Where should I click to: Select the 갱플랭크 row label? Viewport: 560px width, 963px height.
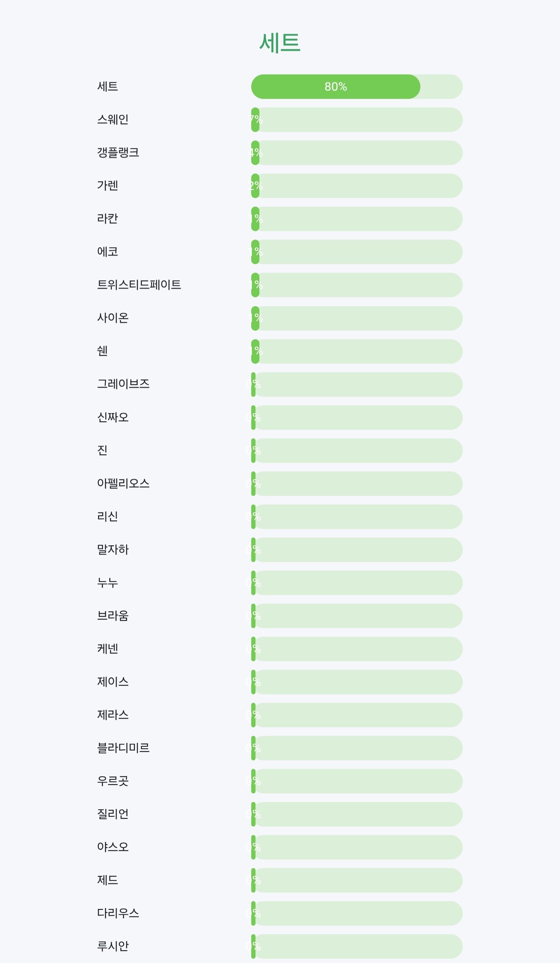(x=118, y=152)
